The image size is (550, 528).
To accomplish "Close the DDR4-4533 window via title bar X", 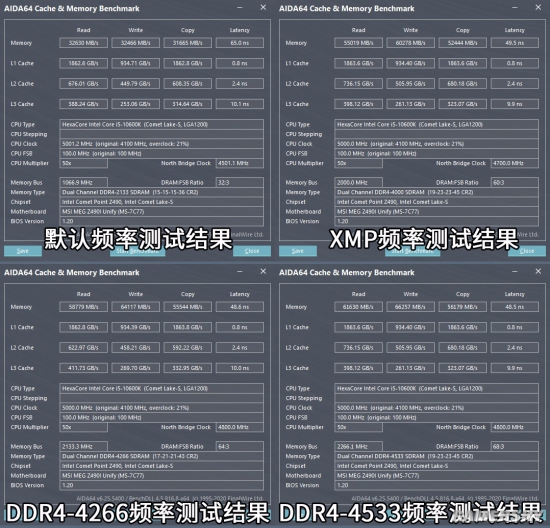I will tap(538, 272).
